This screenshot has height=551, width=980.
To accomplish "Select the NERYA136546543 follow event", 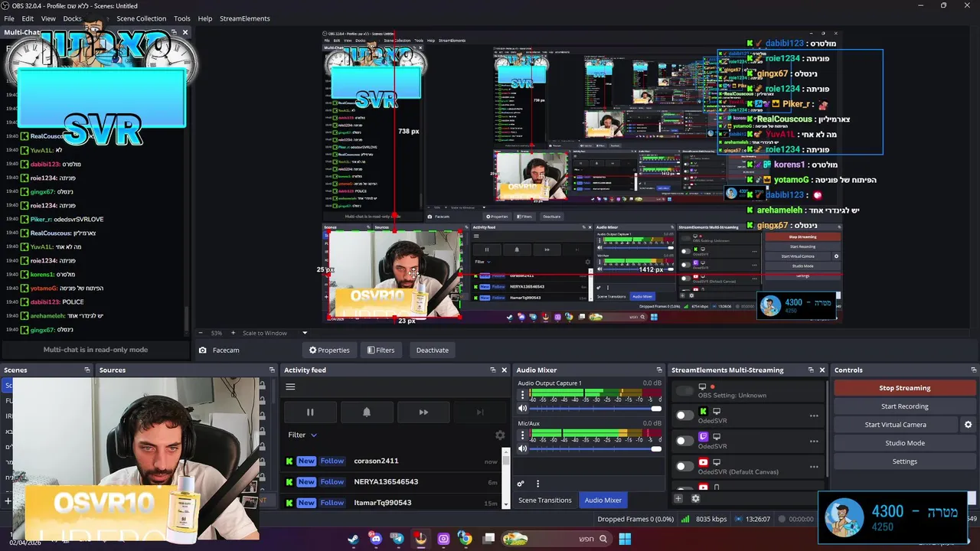I will (x=392, y=481).
